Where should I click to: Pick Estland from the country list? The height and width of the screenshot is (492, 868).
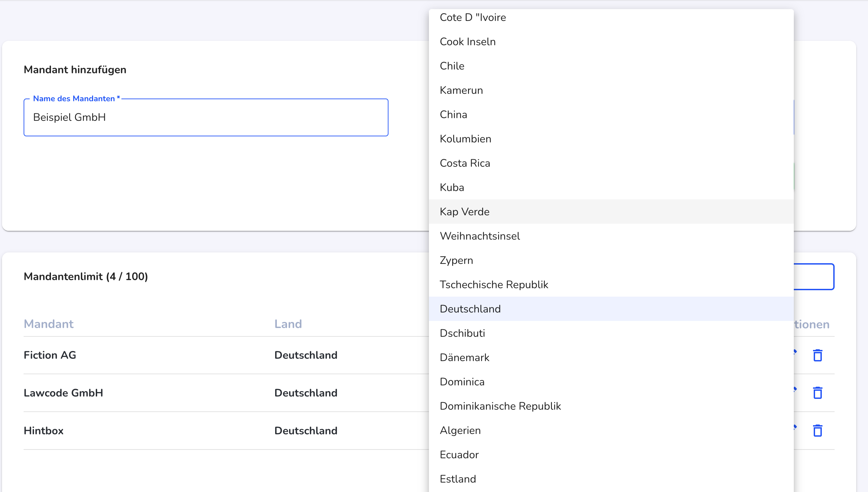coord(611,479)
